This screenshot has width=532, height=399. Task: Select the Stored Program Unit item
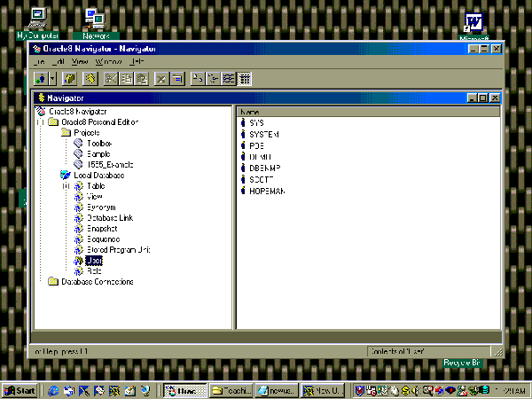click(x=119, y=250)
